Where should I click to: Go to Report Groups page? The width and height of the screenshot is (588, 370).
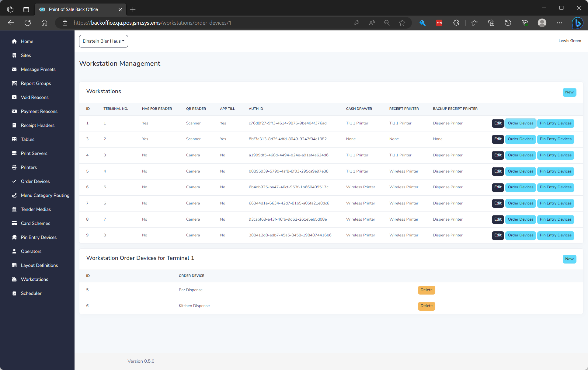[x=36, y=83]
